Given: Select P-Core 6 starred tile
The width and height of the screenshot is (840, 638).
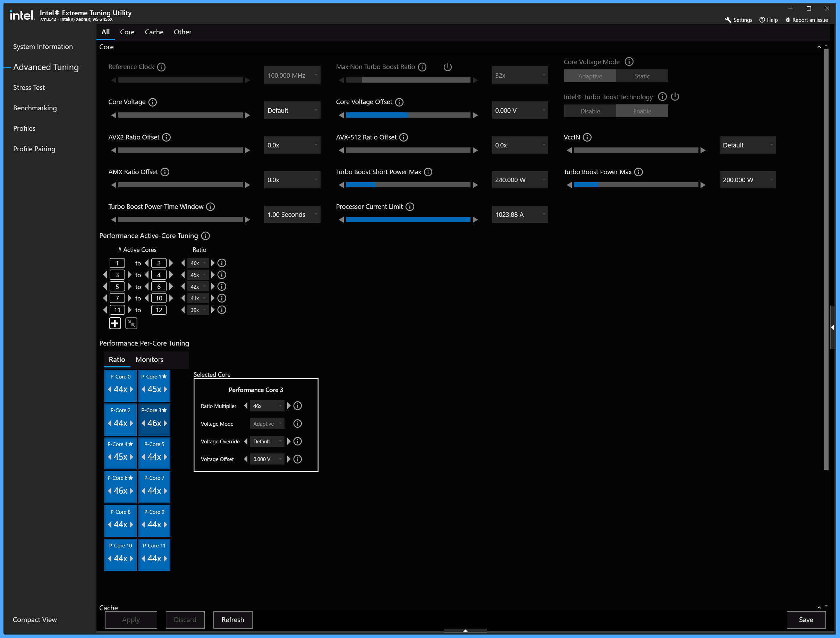Looking at the screenshot, I should pyautogui.click(x=120, y=486).
